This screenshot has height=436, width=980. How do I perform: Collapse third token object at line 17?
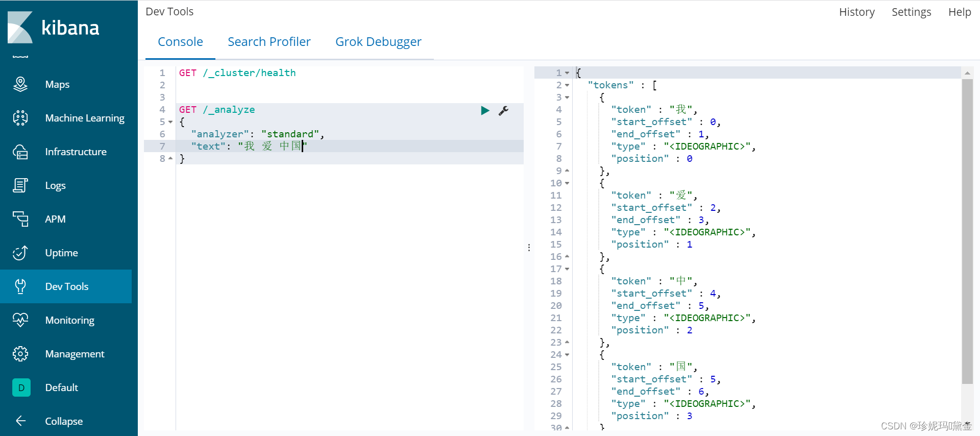click(567, 269)
